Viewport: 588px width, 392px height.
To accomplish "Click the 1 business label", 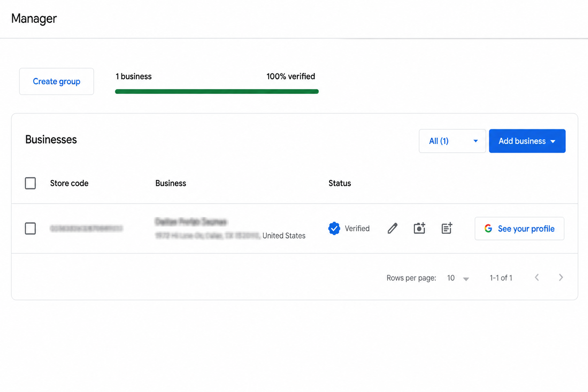I will pyautogui.click(x=134, y=77).
